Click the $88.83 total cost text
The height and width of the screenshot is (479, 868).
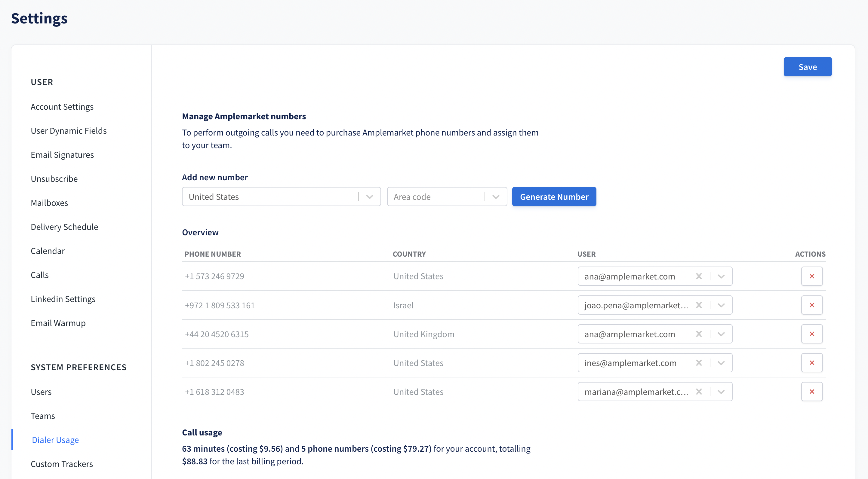point(195,462)
